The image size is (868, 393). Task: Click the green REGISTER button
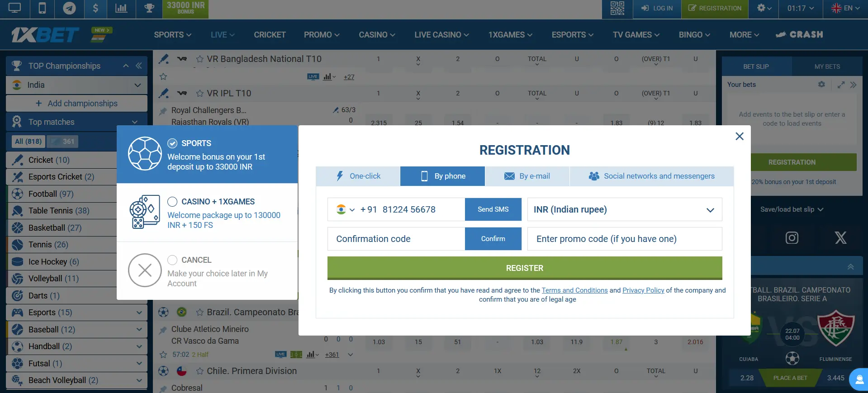(525, 268)
